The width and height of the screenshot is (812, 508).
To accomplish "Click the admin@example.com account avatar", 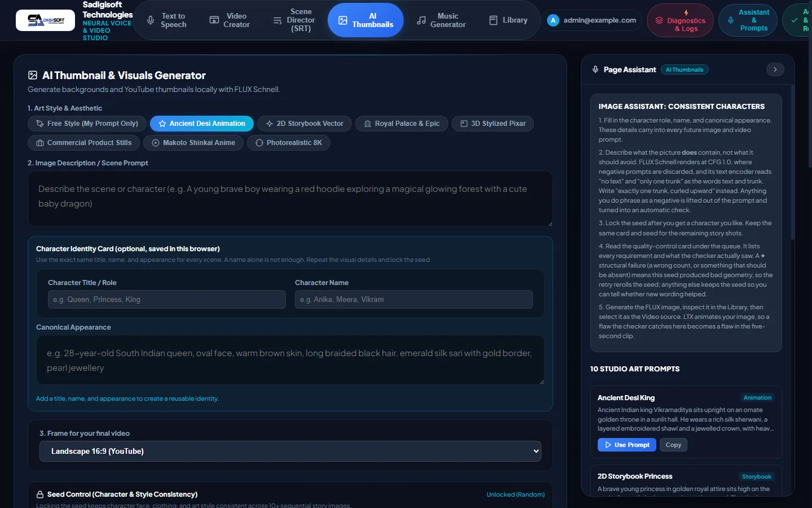I will 553,20.
